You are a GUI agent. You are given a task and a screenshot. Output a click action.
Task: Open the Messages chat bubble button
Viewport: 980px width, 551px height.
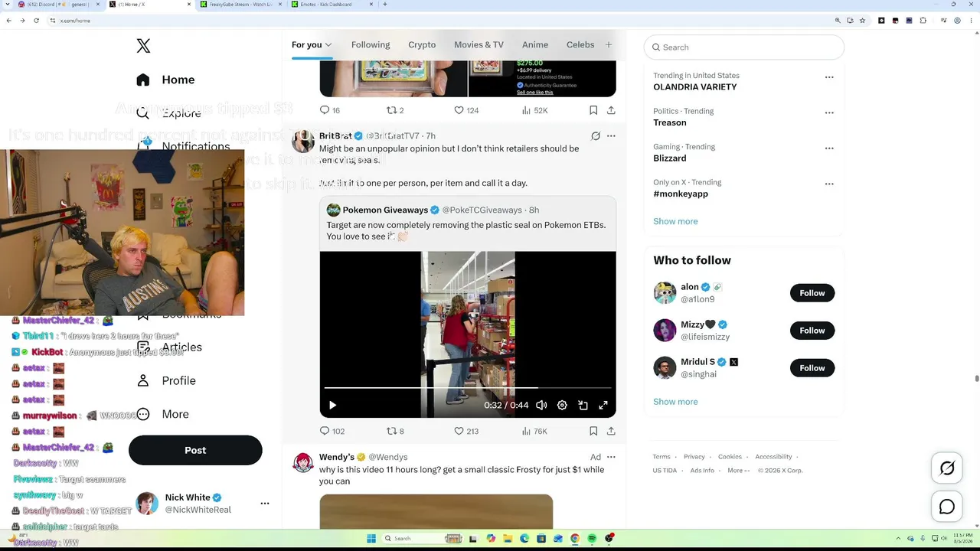click(947, 507)
